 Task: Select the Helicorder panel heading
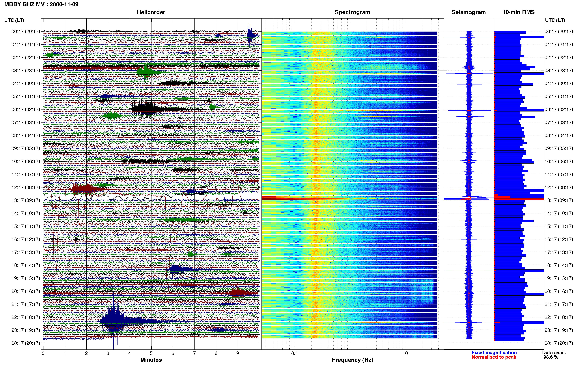tap(151, 12)
